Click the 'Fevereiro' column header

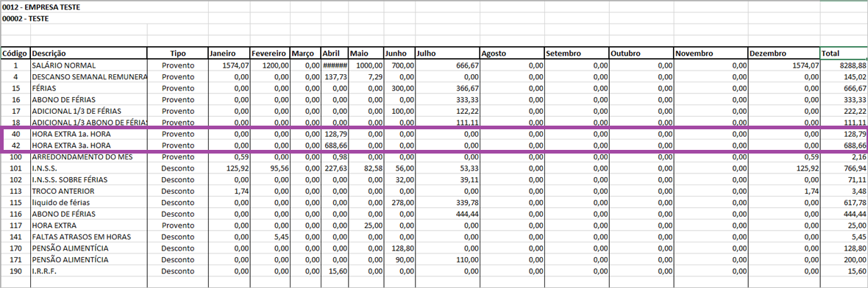pyautogui.click(x=269, y=54)
